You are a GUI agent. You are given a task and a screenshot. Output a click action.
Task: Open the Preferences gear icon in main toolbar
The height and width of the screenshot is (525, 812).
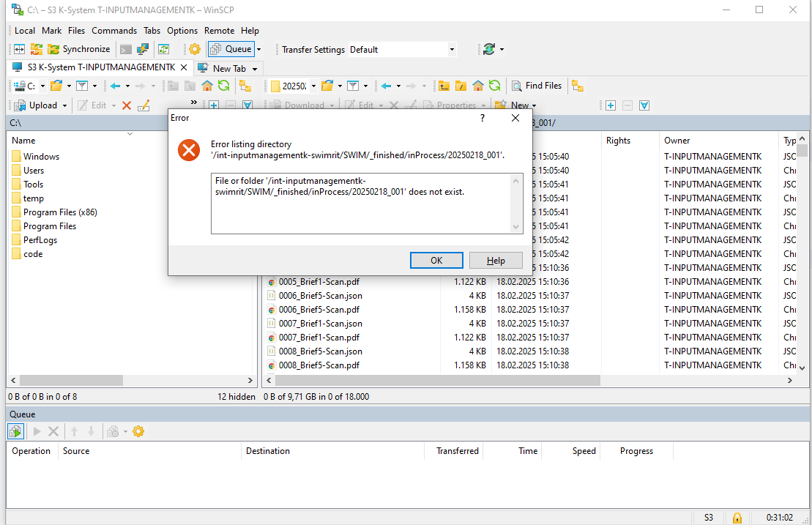195,49
